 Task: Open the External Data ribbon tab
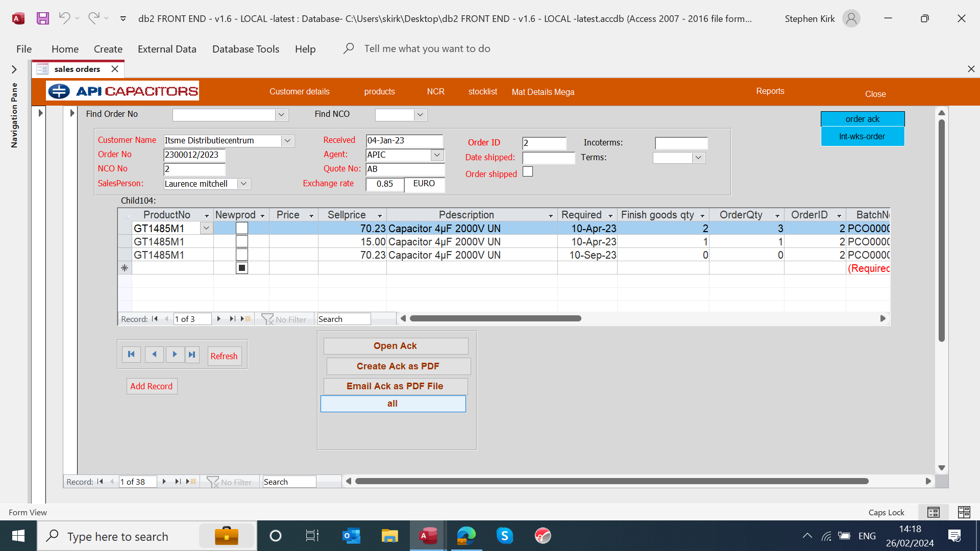coord(167,49)
